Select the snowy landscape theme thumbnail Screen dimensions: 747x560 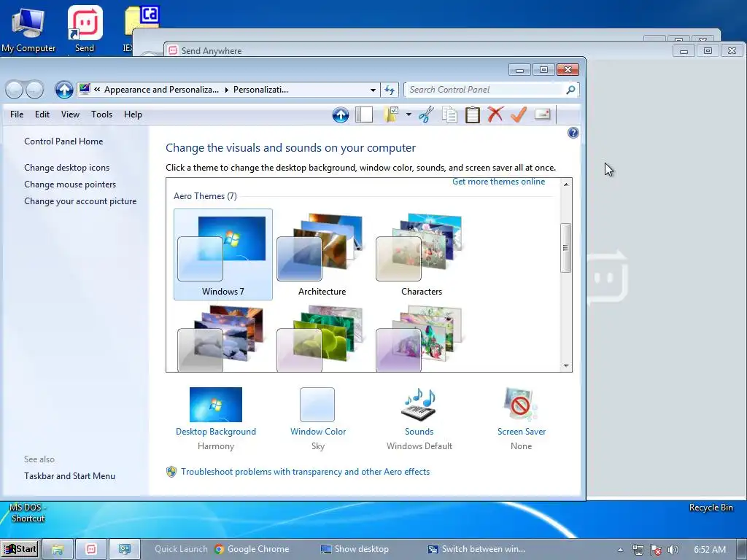[220, 338]
